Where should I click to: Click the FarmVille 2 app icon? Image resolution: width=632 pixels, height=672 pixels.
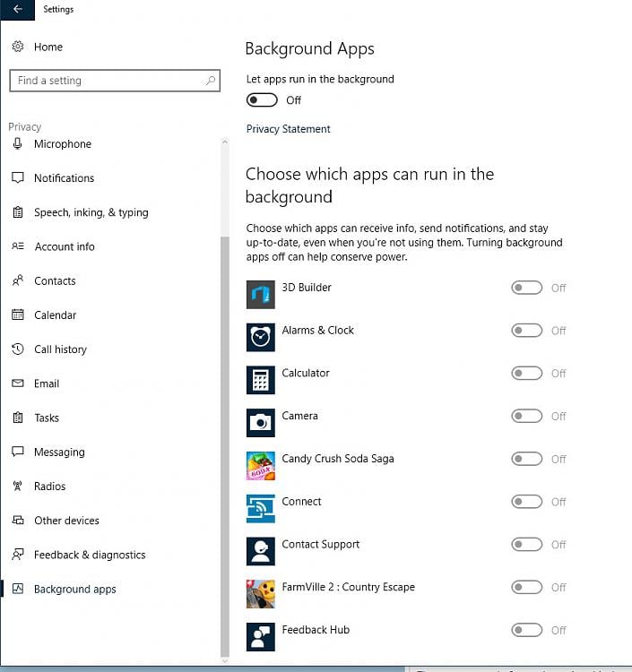pyautogui.click(x=260, y=594)
